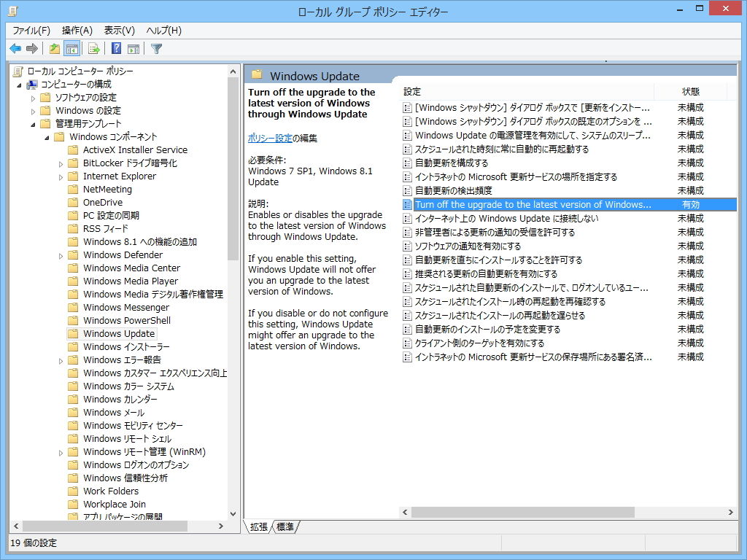
Task: Collapse the Windows コンポーネント node
Action: (x=47, y=138)
